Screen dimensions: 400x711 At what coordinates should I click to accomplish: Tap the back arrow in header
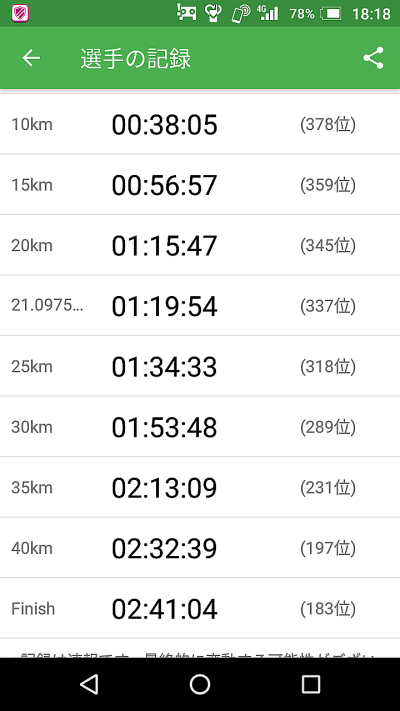point(31,58)
